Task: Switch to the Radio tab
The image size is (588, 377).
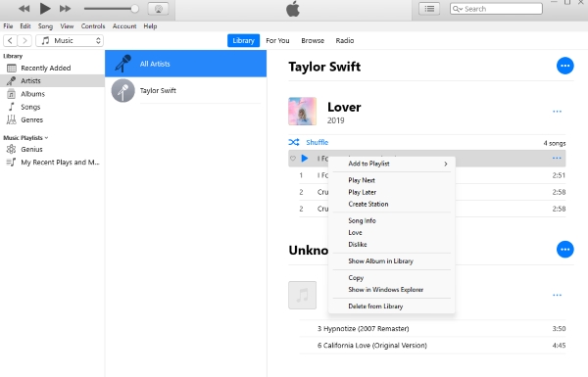Action: (x=345, y=40)
